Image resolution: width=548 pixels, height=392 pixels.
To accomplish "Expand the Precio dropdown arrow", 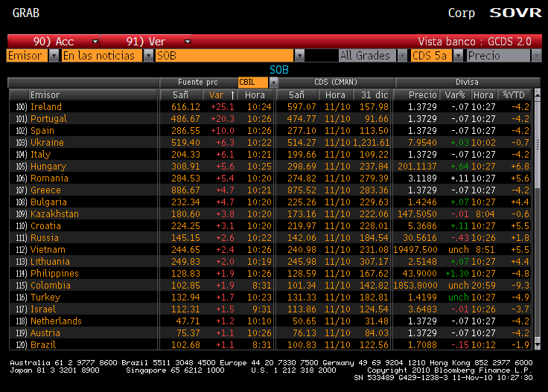I will click(x=536, y=56).
